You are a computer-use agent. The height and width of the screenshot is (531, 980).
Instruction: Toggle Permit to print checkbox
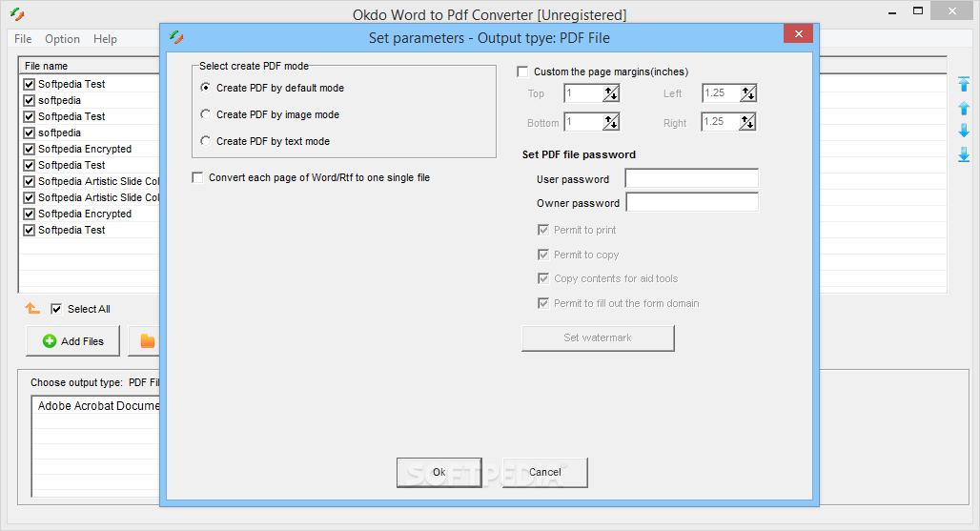pos(543,230)
